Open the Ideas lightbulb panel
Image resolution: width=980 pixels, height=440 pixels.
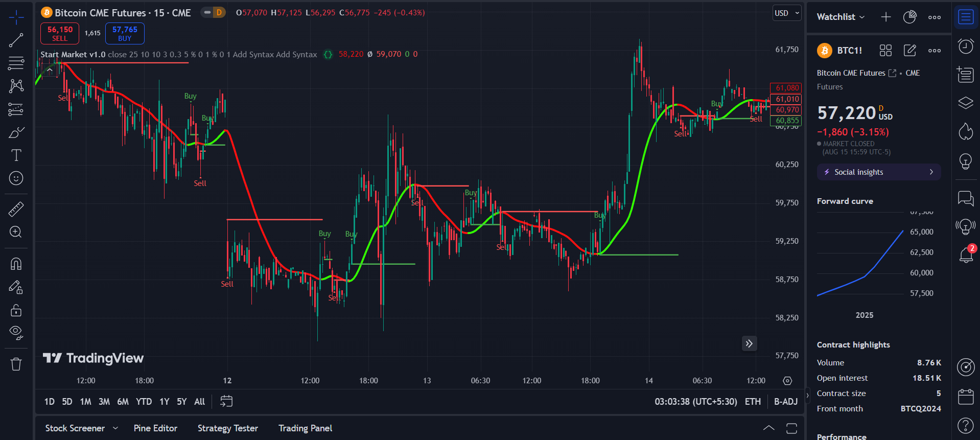point(966,161)
